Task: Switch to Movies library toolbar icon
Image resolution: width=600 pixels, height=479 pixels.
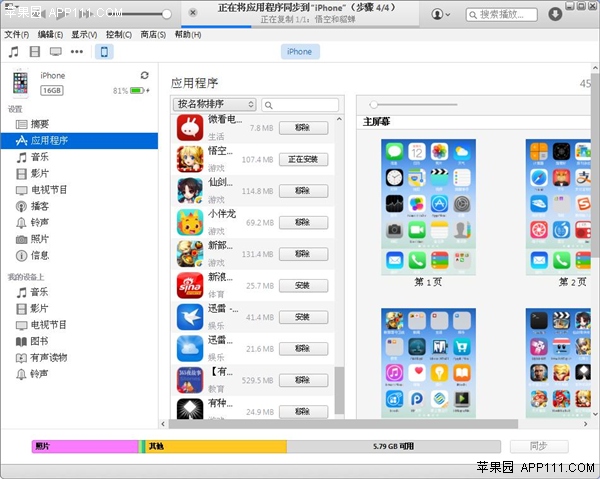Action: click(x=35, y=51)
